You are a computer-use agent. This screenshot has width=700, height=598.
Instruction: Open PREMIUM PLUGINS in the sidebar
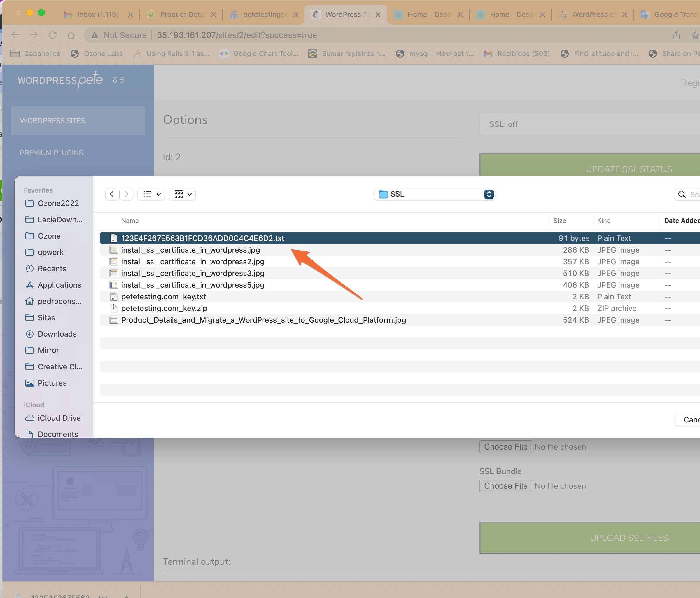51,153
